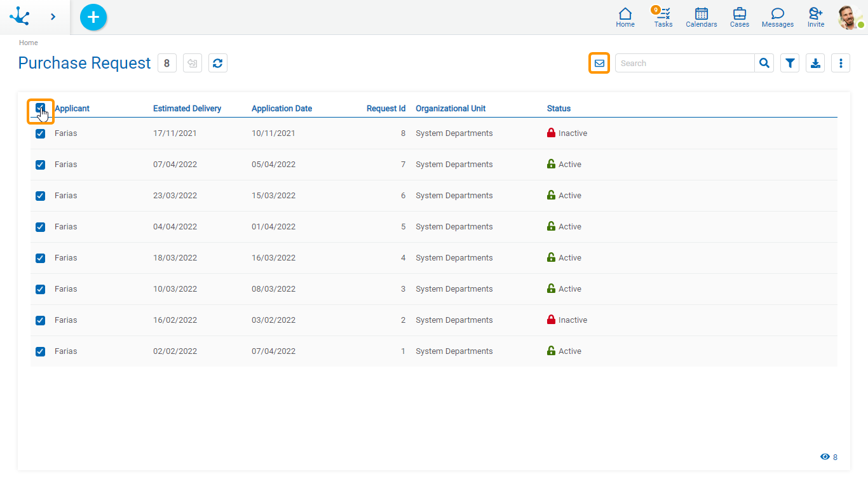Sort by Estimated Delivery column header
The height and width of the screenshot is (488, 868).
pos(187,109)
